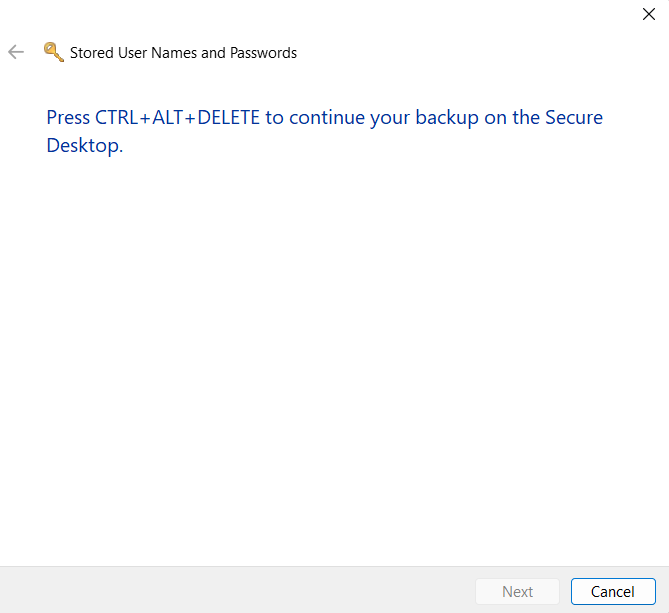This screenshot has width=669, height=613.
Task: Click the Secure text in the heading
Action: tap(574, 117)
